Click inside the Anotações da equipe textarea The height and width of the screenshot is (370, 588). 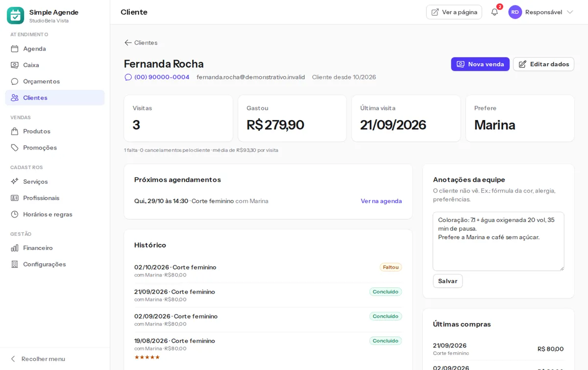(x=498, y=241)
